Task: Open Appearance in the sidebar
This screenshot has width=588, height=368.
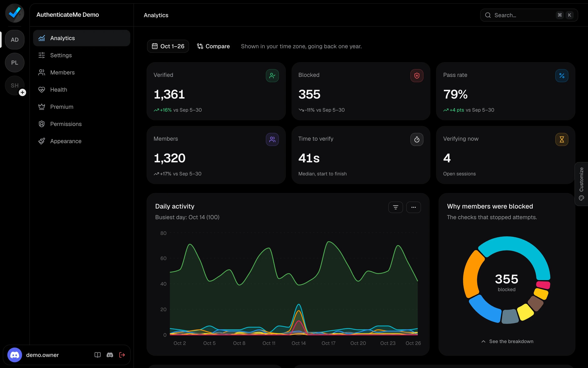Action: pos(82,141)
